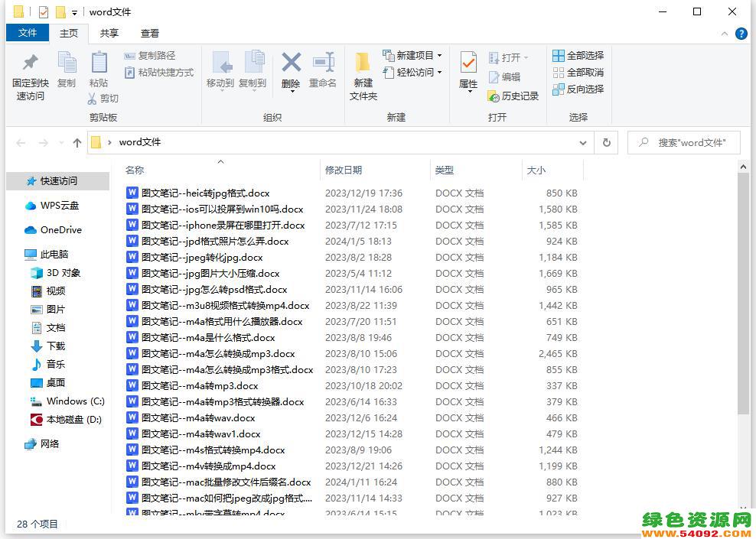Switch to the Share (共享) ribbon tab
The width and height of the screenshot is (756, 539).
click(109, 33)
